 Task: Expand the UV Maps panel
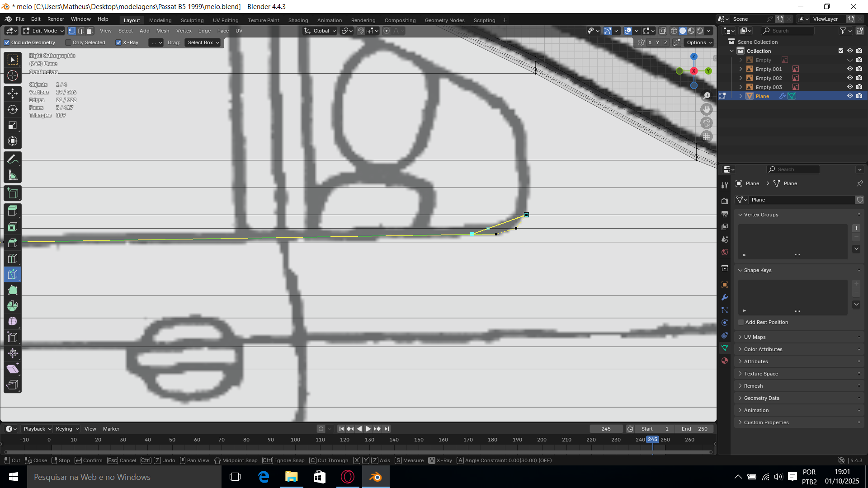pyautogui.click(x=755, y=337)
